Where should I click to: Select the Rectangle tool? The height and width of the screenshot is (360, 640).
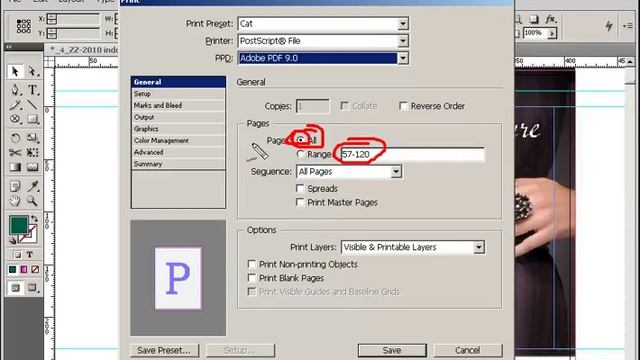(32, 119)
